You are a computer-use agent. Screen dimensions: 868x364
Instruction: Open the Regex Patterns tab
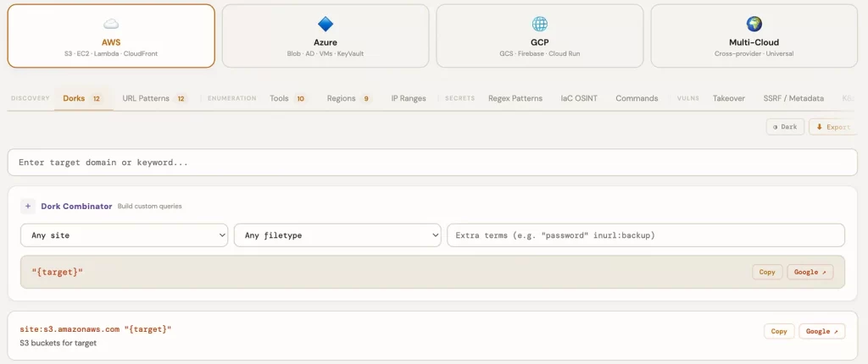coord(515,98)
